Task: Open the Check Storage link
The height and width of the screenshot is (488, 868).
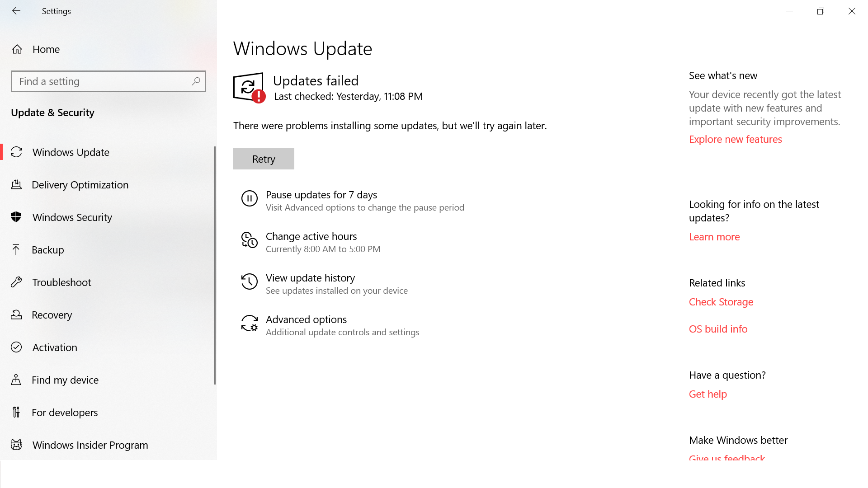Action: pos(721,302)
